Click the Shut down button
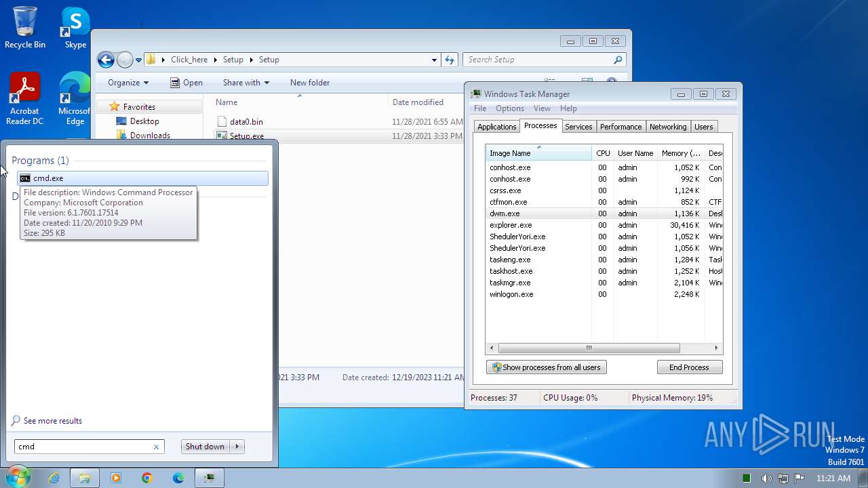The height and width of the screenshot is (488, 868). (x=205, y=447)
